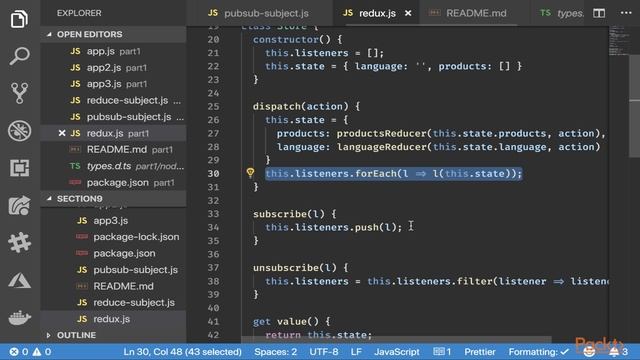Switch to the pubsub-subject.js tab

[x=258, y=13]
